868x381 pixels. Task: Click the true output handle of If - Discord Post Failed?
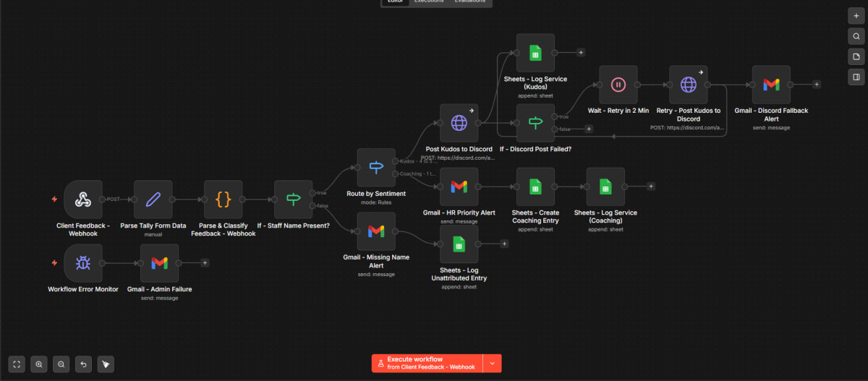(x=555, y=116)
